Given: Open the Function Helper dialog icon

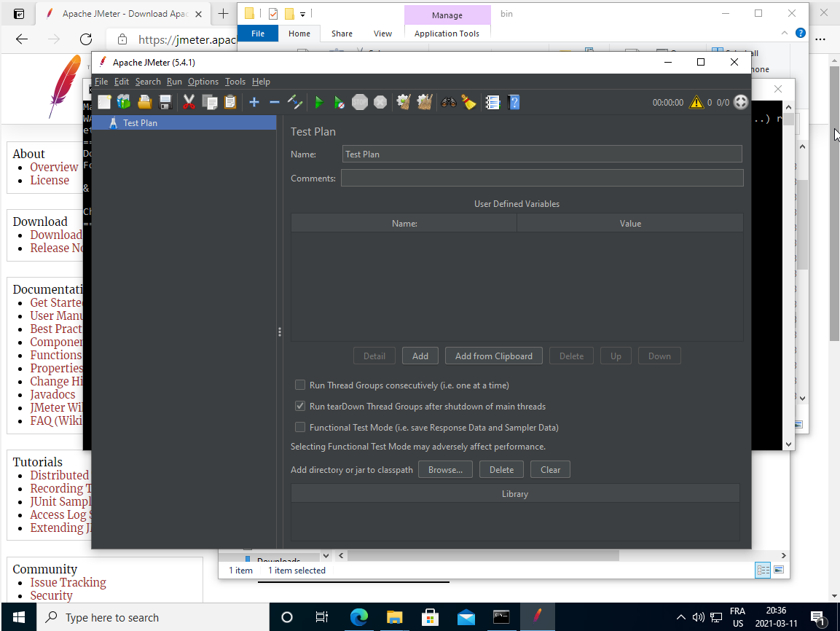Looking at the screenshot, I should coord(492,102).
